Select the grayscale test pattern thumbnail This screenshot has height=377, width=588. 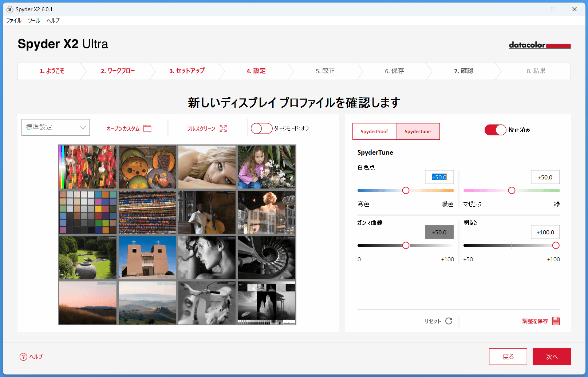point(267,303)
